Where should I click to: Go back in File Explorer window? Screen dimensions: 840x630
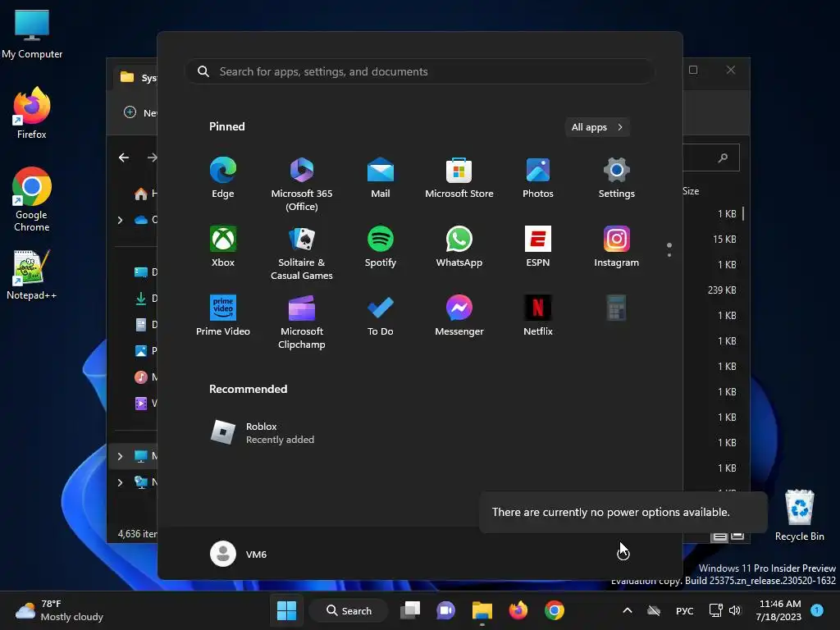124,157
